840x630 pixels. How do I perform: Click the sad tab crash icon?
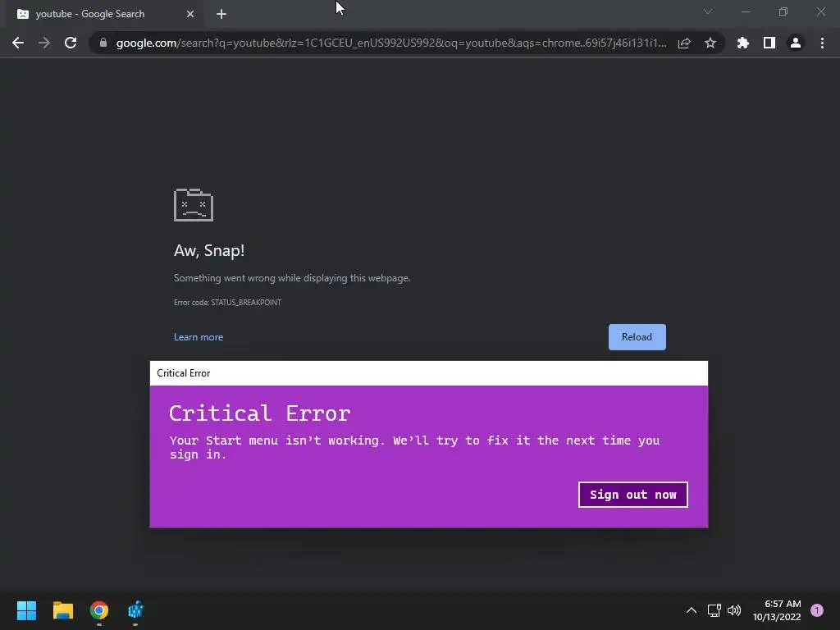(x=194, y=204)
